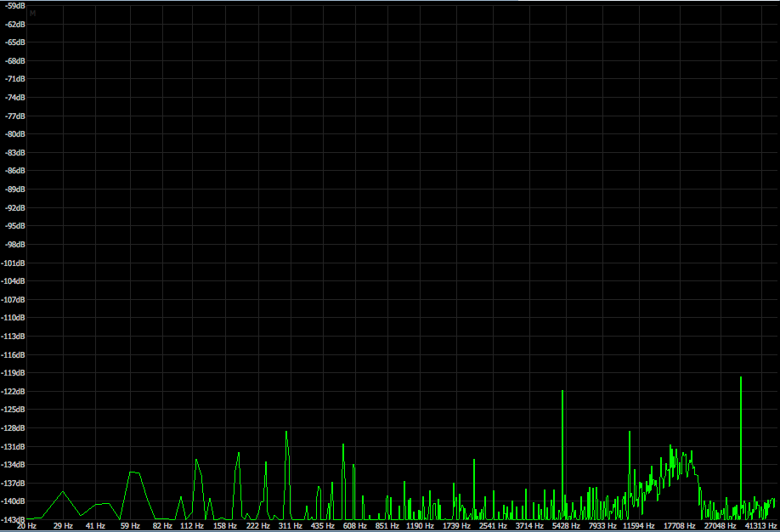The image size is (780, 532).
Task: Click the -92dB level label
Action: [x=15, y=207]
